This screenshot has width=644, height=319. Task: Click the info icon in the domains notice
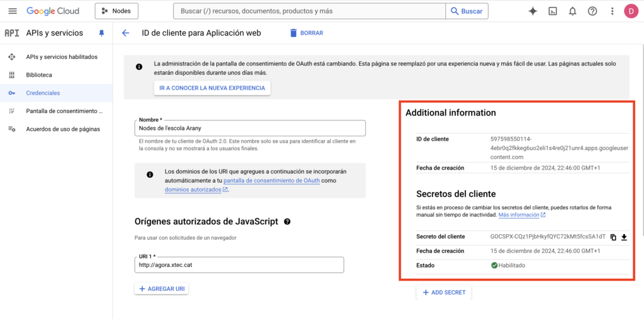pos(150,175)
